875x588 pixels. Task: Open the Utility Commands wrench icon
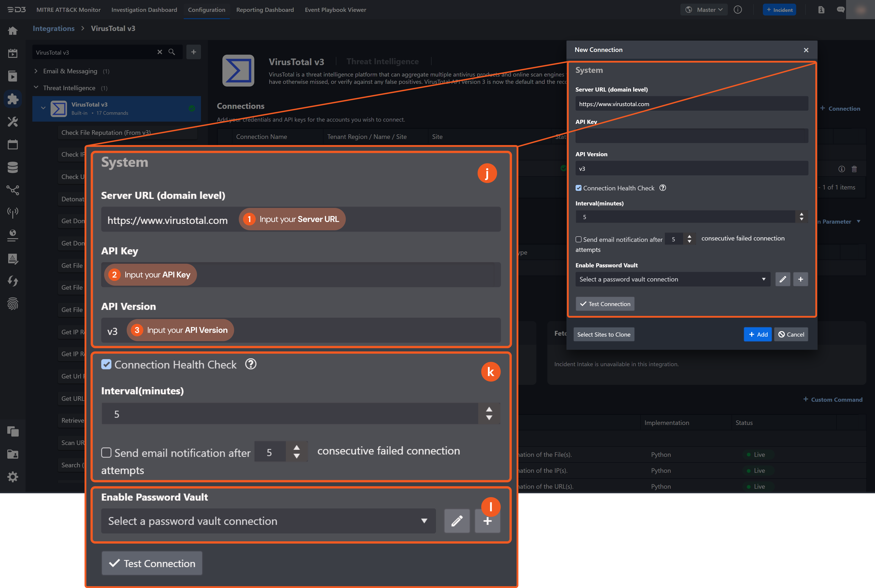point(13,122)
